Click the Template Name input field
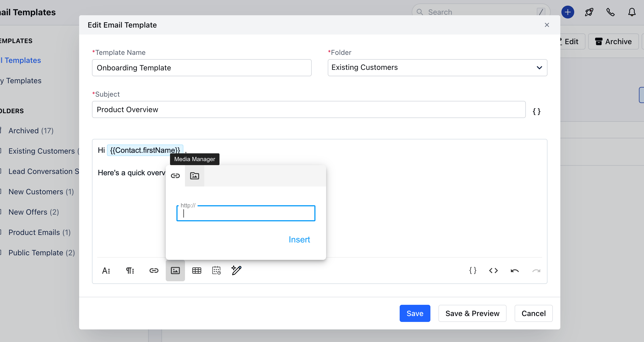The image size is (644, 342). (x=202, y=68)
